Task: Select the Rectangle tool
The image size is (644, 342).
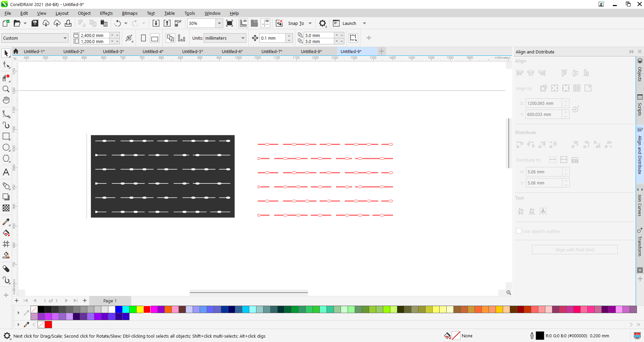Action: click(6, 136)
